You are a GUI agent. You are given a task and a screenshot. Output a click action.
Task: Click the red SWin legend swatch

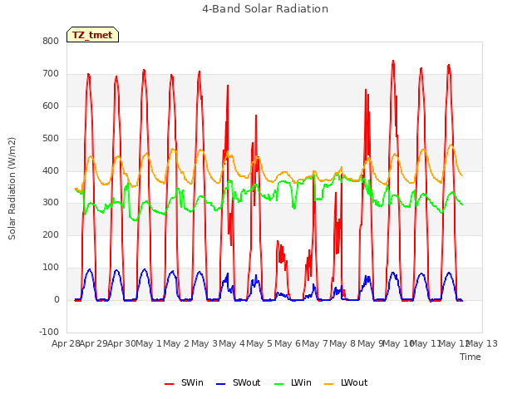(169, 384)
